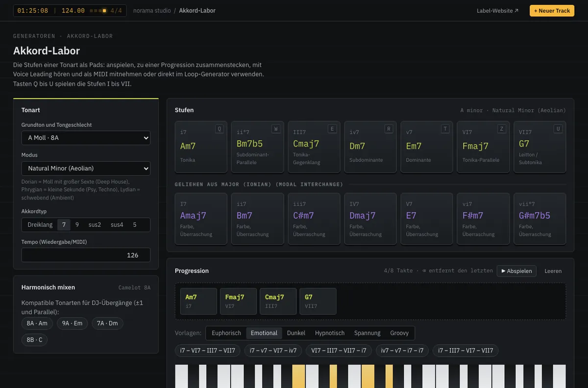
Task: Click the 4/4 time signature
Action: click(x=116, y=11)
